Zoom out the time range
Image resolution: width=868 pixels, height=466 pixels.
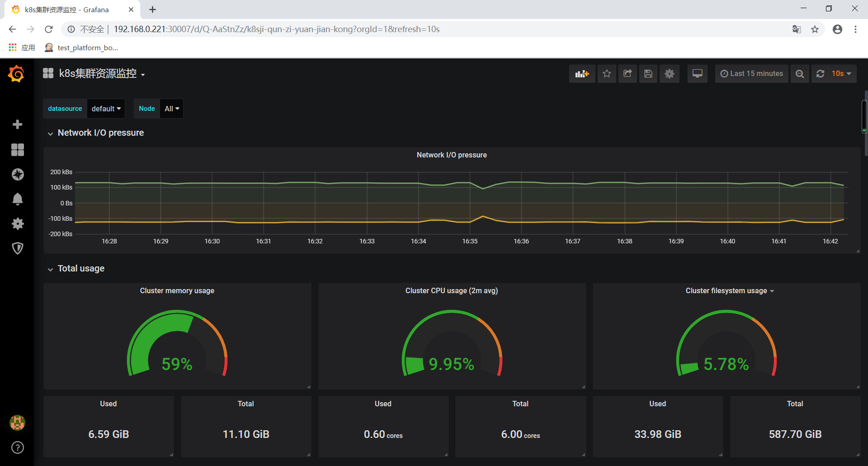coord(800,73)
